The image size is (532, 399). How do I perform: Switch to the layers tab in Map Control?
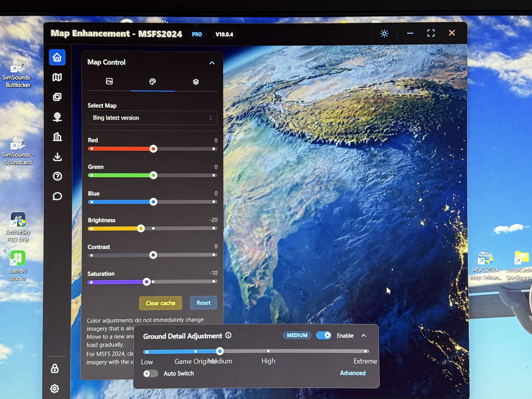[196, 82]
